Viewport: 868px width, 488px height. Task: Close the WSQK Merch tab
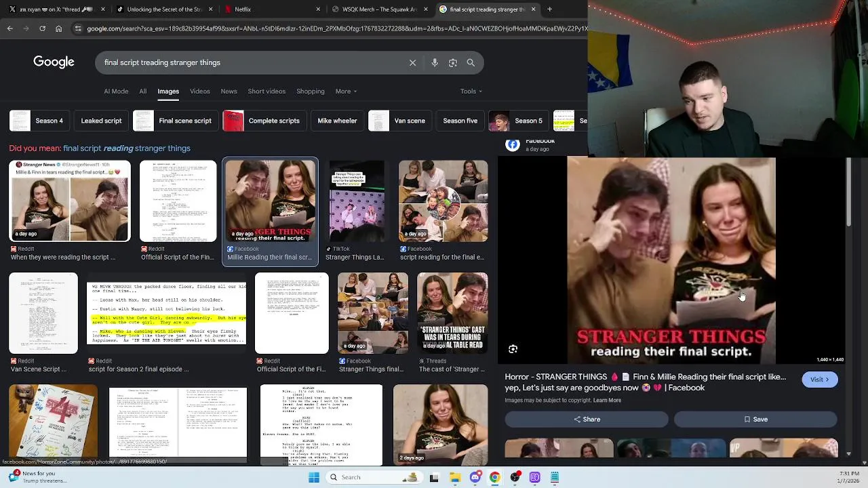pyautogui.click(x=425, y=9)
